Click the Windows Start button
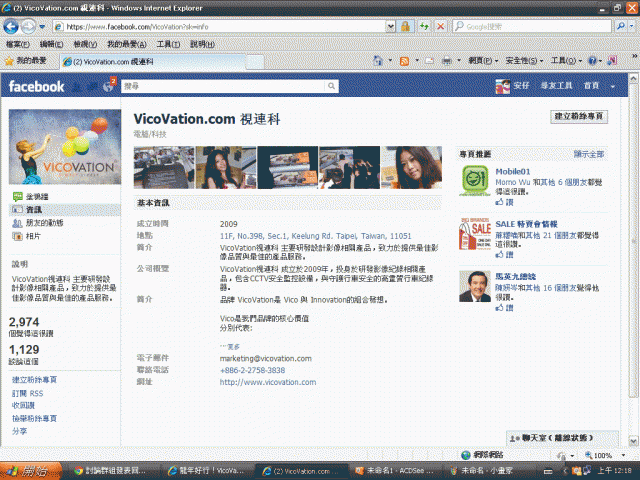Image resolution: width=640 pixels, height=480 pixels. pyautogui.click(x=31, y=471)
